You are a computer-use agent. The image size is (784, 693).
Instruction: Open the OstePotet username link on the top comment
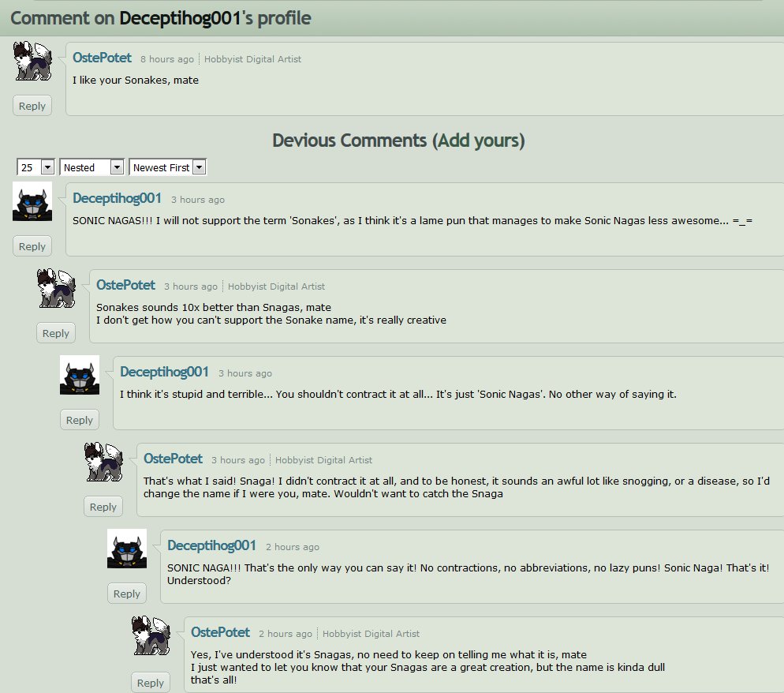[x=102, y=58]
